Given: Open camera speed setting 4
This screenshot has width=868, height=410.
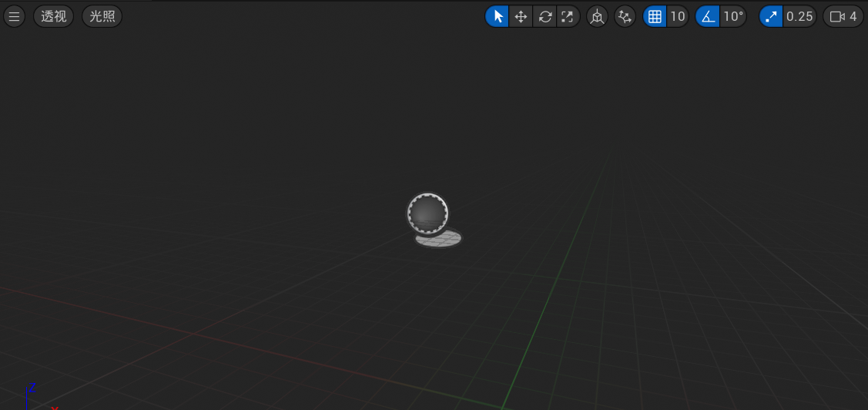Looking at the screenshot, I should click(843, 17).
